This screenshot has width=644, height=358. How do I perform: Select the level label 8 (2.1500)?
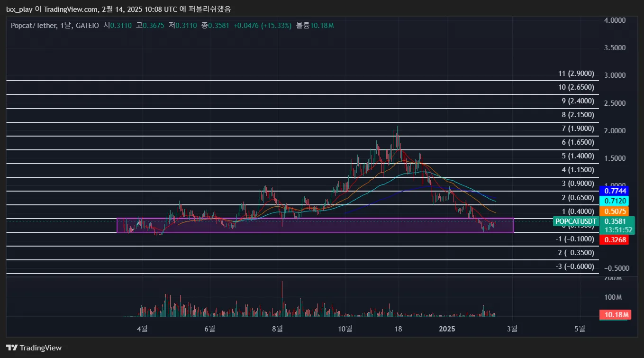coord(578,115)
